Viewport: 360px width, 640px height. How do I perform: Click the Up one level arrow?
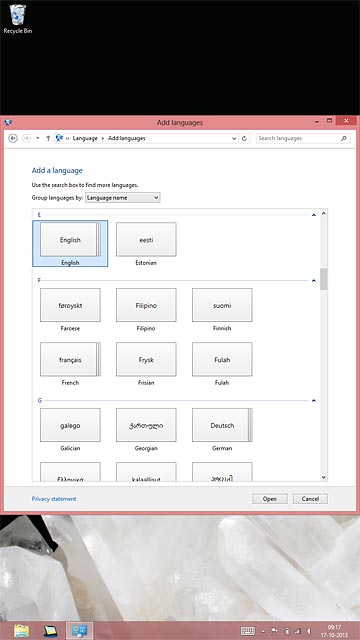tap(48, 138)
